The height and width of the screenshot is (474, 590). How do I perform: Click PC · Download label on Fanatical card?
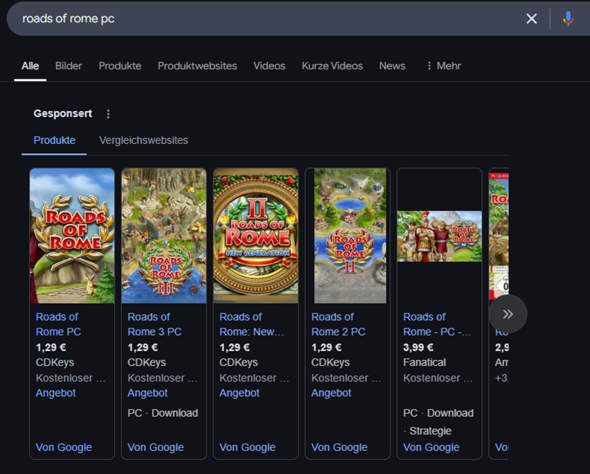pyautogui.click(x=438, y=413)
